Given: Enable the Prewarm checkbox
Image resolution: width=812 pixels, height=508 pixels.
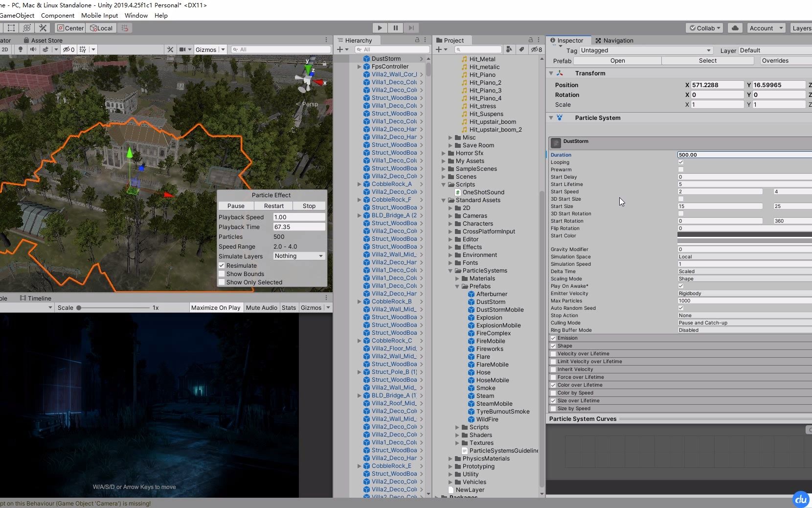Looking at the screenshot, I should pyautogui.click(x=680, y=170).
